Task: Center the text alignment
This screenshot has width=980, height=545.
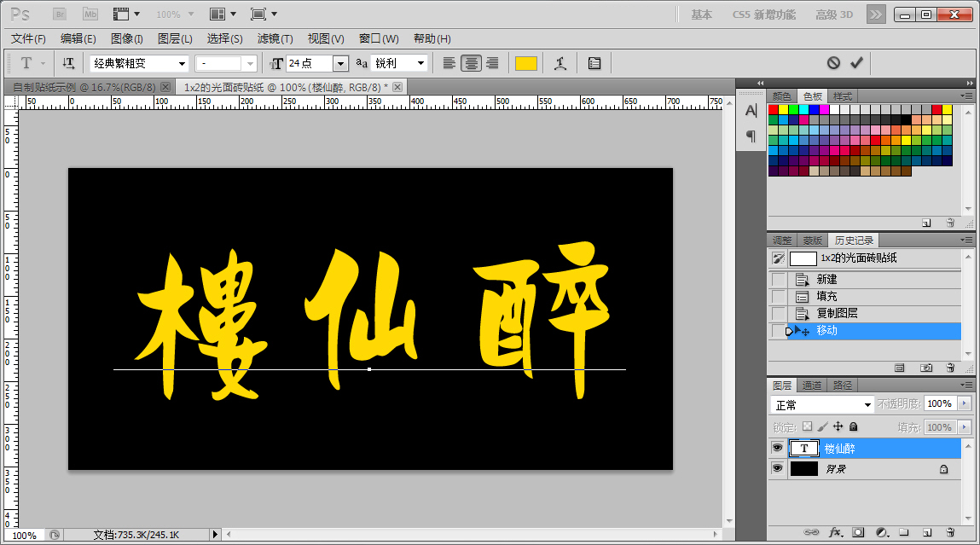Action: tap(472, 63)
